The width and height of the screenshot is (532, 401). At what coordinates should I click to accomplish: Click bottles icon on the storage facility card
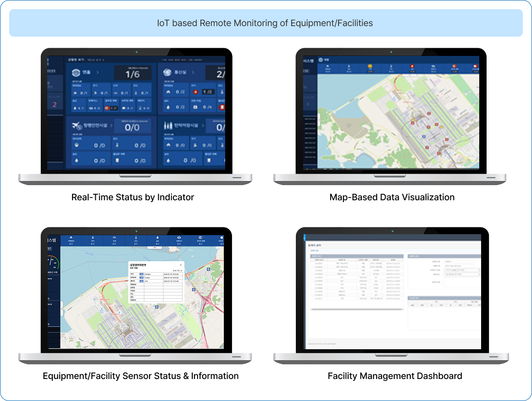168,126
